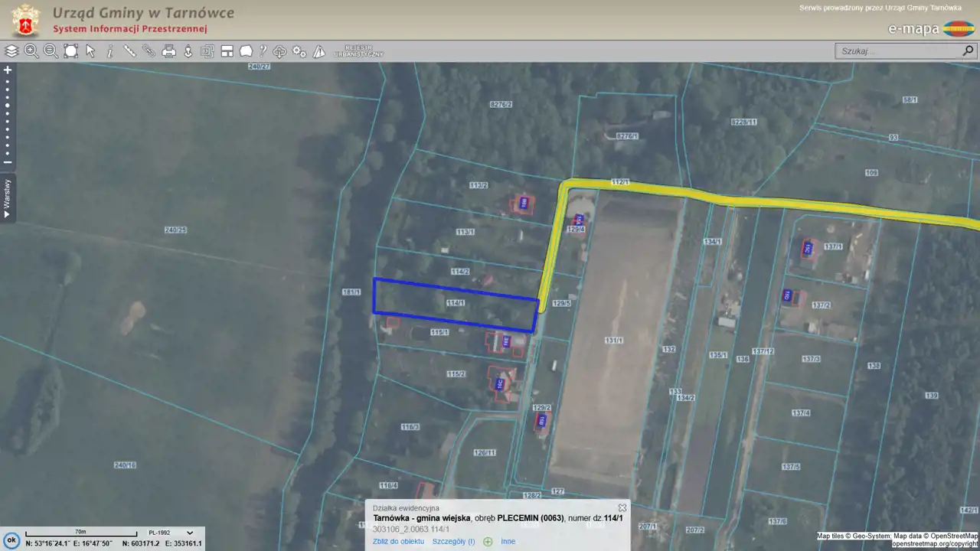Image resolution: width=980 pixels, height=551 pixels.
Task: Select the arrow pointer tool
Action: 90,51
